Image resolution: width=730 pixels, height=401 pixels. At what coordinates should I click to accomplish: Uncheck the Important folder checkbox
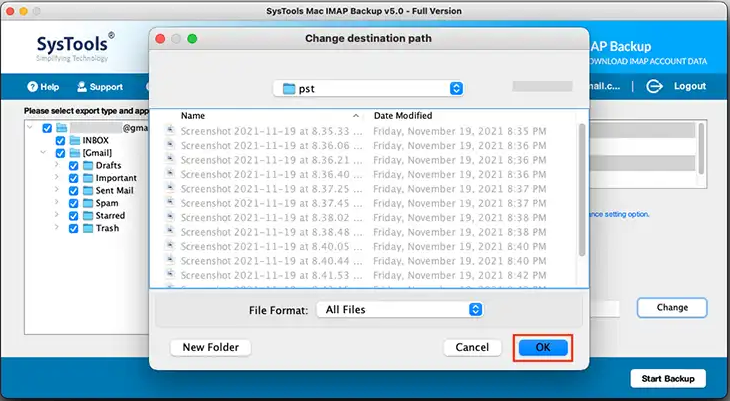[73, 178]
